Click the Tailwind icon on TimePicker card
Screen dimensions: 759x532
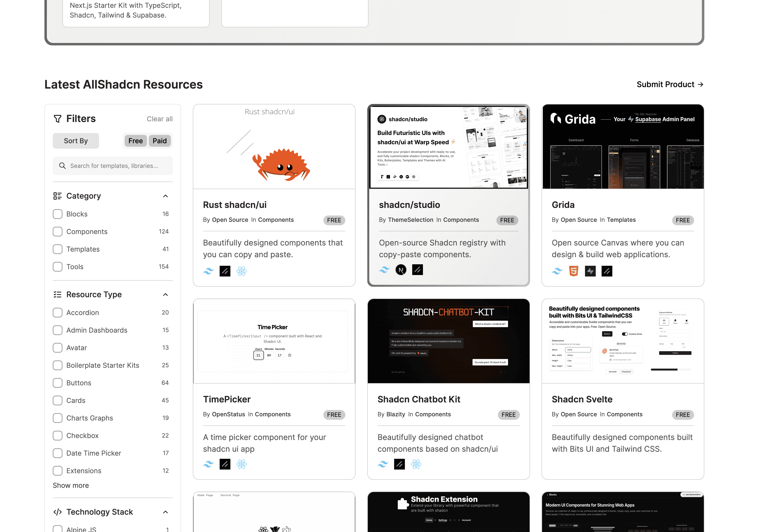[208, 464]
